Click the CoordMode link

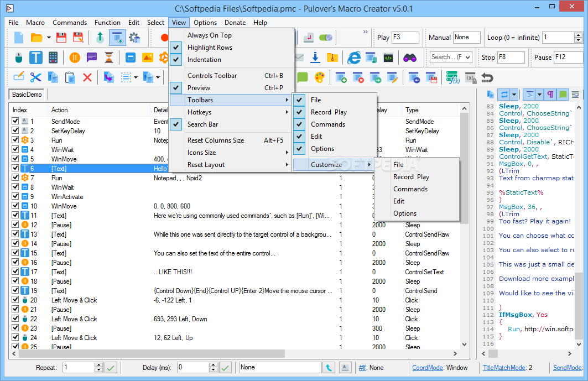tap(427, 368)
